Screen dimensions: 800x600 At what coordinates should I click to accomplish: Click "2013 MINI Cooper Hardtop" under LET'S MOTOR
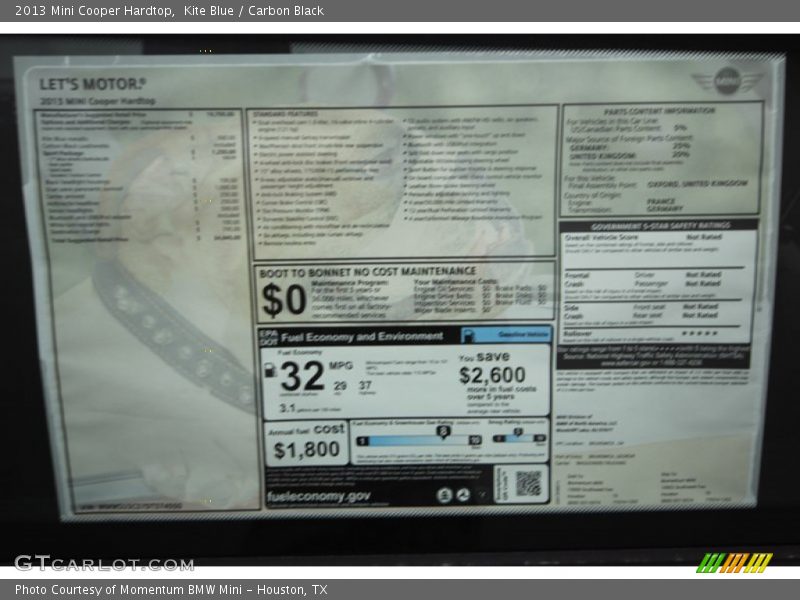pyautogui.click(x=97, y=101)
